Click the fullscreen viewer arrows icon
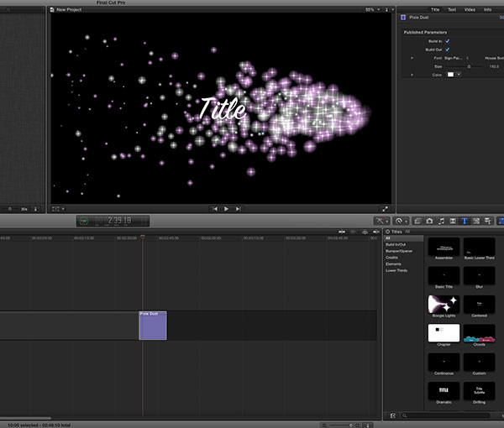This screenshot has width=504, height=428. click(385, 209)
